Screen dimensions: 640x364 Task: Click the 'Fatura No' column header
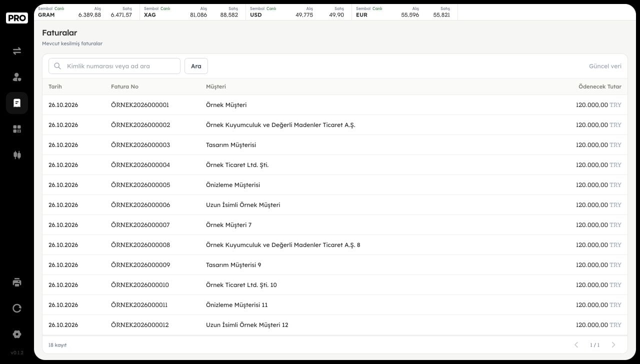tap(124, 86)
